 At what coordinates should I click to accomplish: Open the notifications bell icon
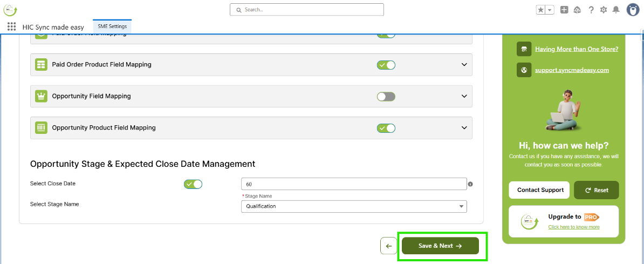(616, 10)
